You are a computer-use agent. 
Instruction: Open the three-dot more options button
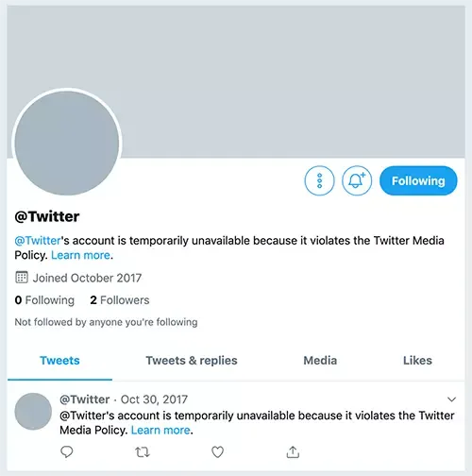coord(319,180)
